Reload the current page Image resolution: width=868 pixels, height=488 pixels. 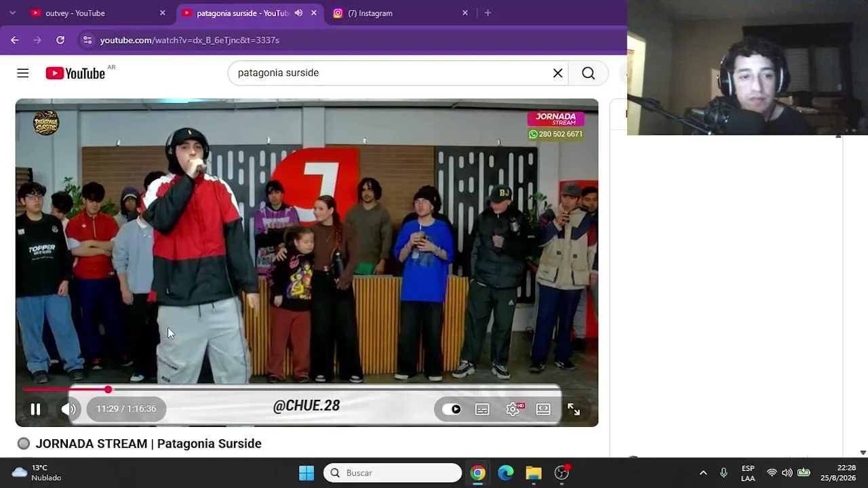pos(60,40)
